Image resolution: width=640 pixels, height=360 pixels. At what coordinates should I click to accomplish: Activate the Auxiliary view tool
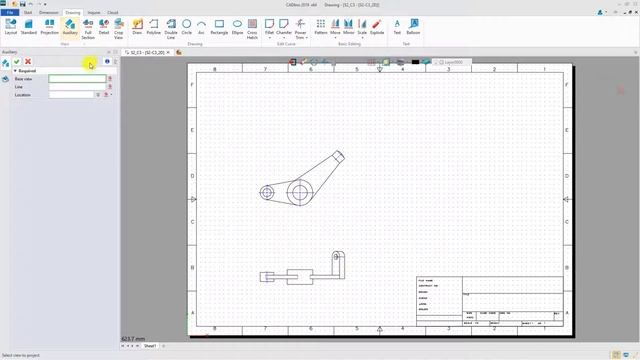(70, 27)
